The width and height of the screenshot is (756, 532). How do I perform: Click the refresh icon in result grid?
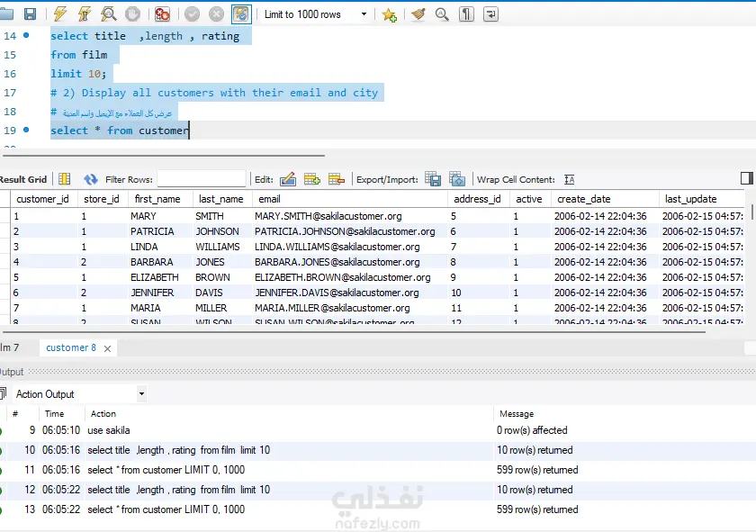tap(90, 179)
